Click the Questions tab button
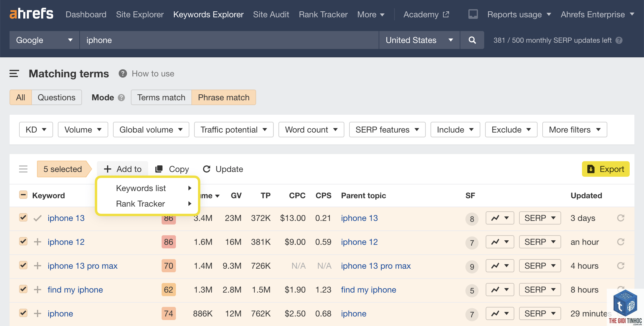This screenshot has height=326, width=644. pos(56,98)
